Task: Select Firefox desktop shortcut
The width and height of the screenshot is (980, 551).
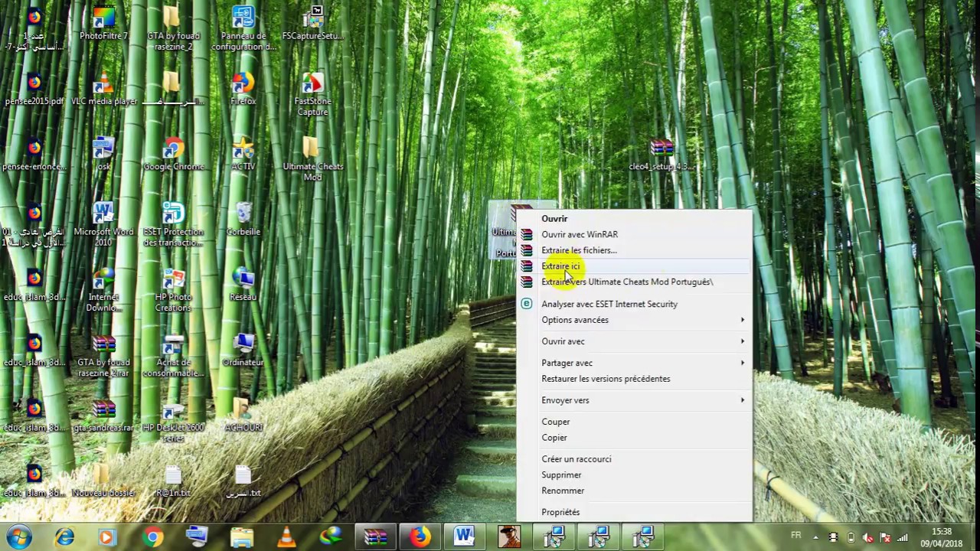Action: tap(243, 90)
